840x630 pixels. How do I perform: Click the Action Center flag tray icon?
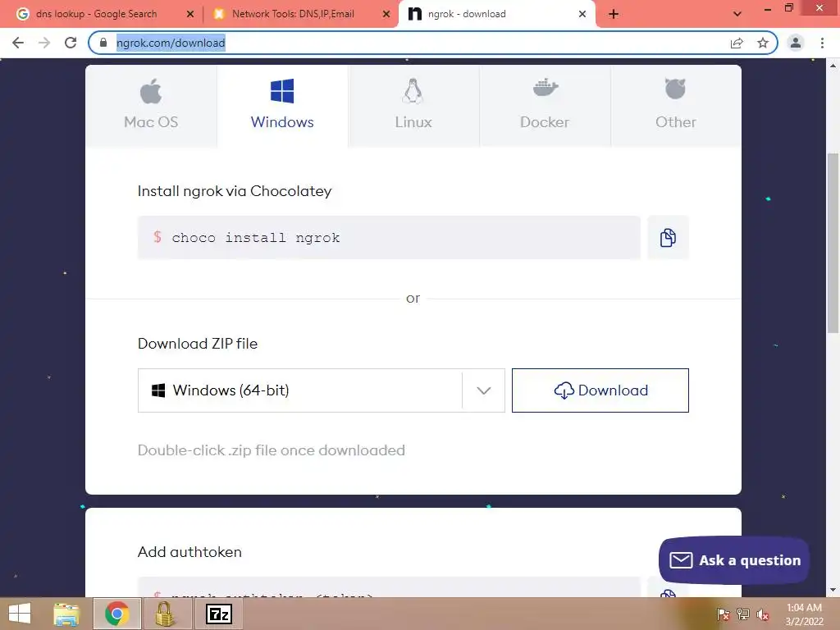pyautogui.click(x=724, y=614)
